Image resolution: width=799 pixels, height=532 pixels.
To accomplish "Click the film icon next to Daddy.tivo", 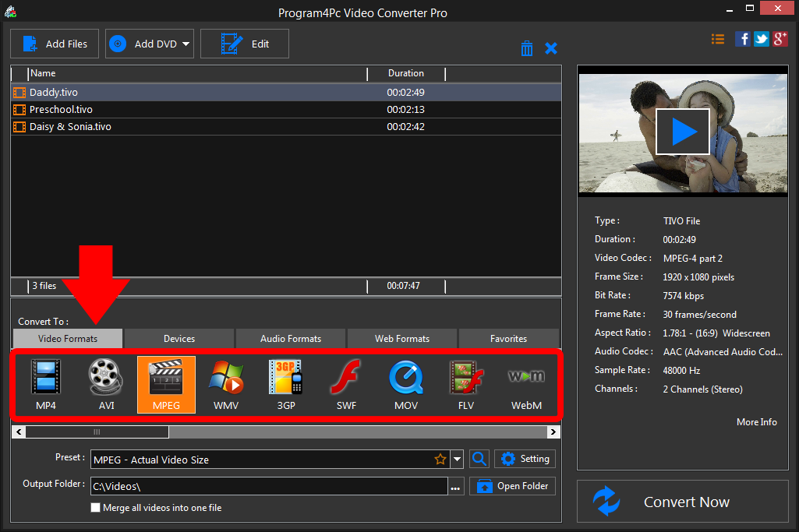I will (19, 93).
